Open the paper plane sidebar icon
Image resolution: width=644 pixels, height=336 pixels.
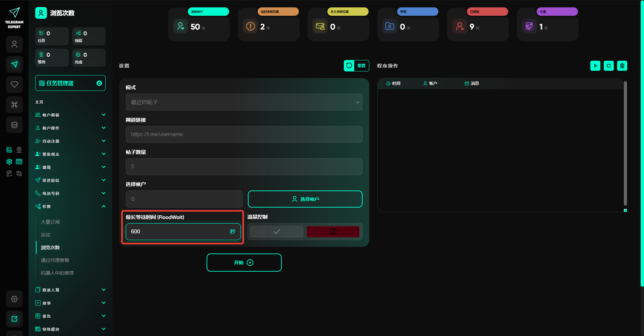coord(14,64)
